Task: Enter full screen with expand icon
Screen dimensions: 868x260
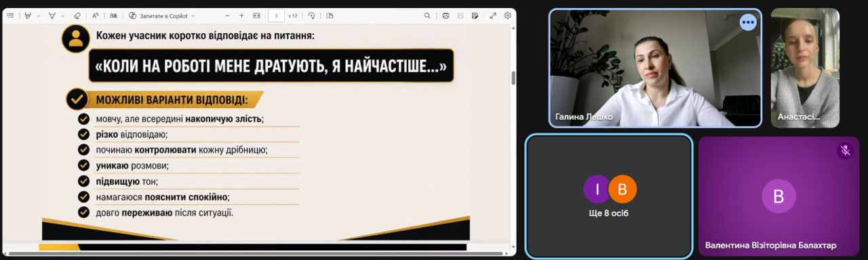Action: coord(493,15)
